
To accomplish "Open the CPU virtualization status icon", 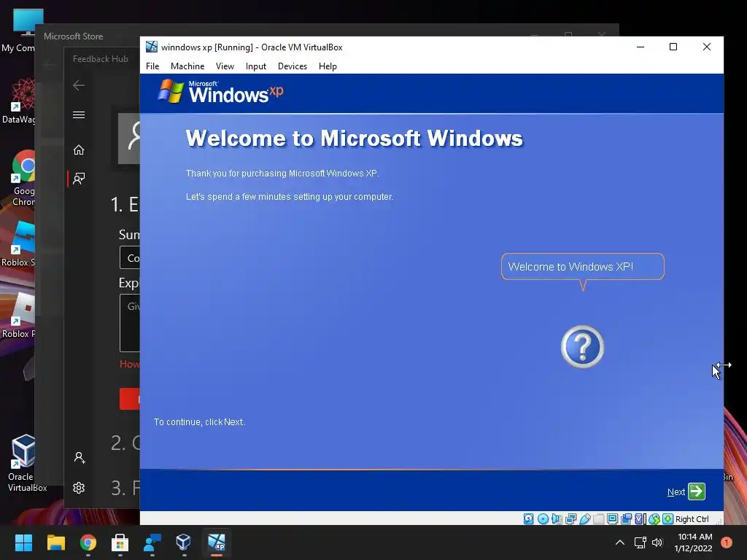I will pyautogui.click(x=639, y=519).
